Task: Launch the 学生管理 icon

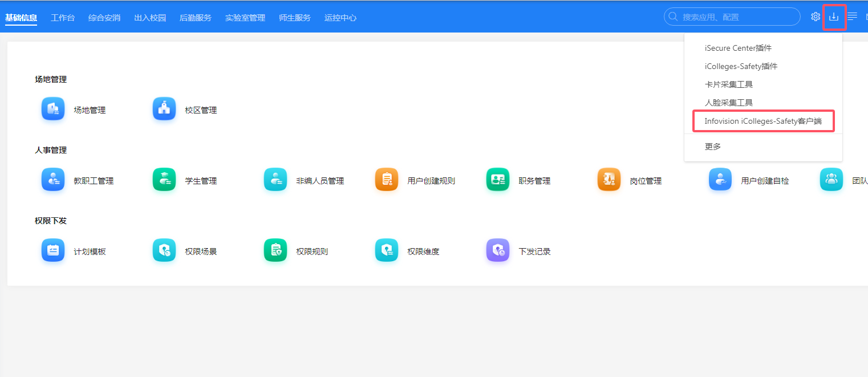Action: click(164, 180)
